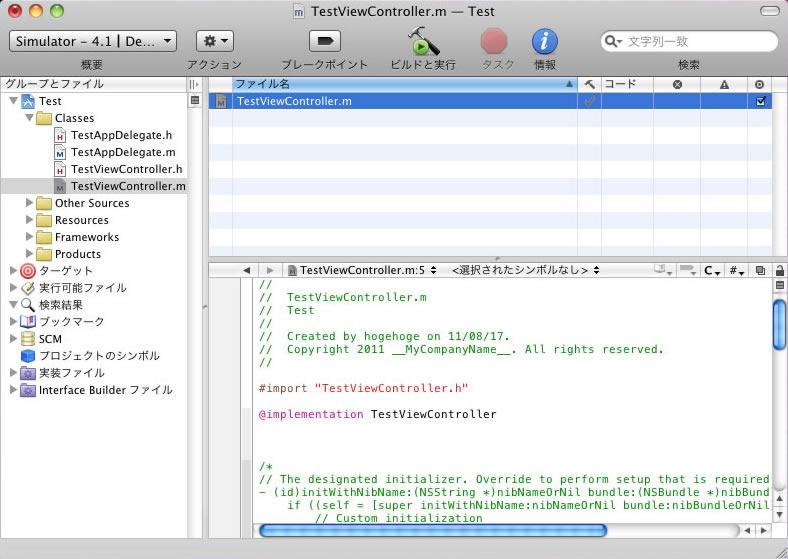Expand the ターゲット group
Image resolution: width=788 pixels, height=559 pixels.
(x=14, y=271)
